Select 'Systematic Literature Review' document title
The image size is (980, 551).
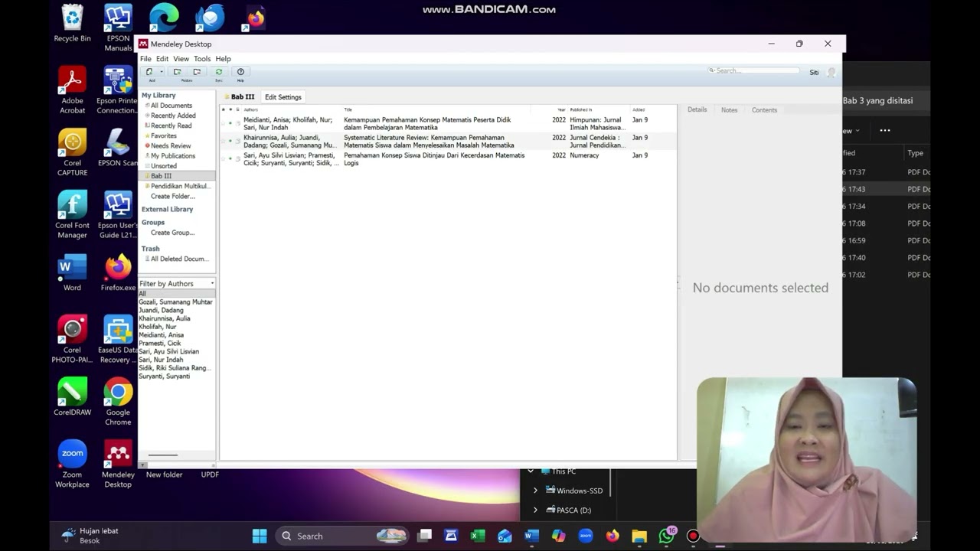(x=429, y=142)
